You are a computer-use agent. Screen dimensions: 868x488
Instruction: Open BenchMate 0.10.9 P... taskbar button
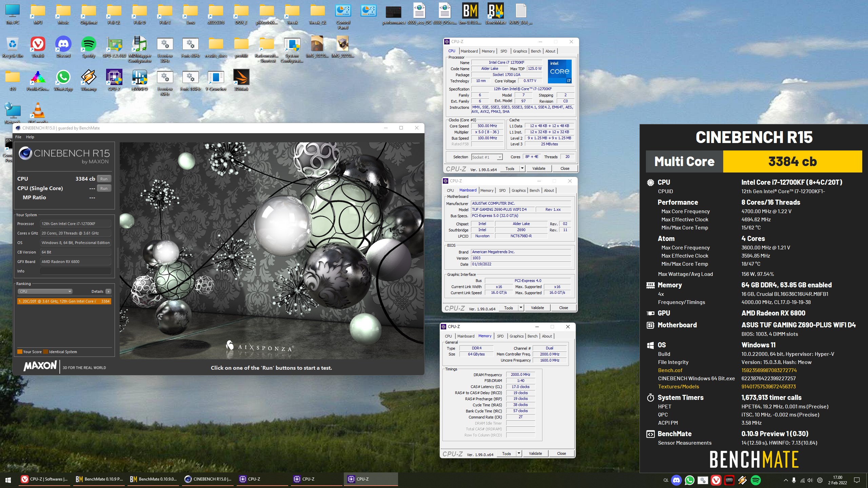(99, 479)
